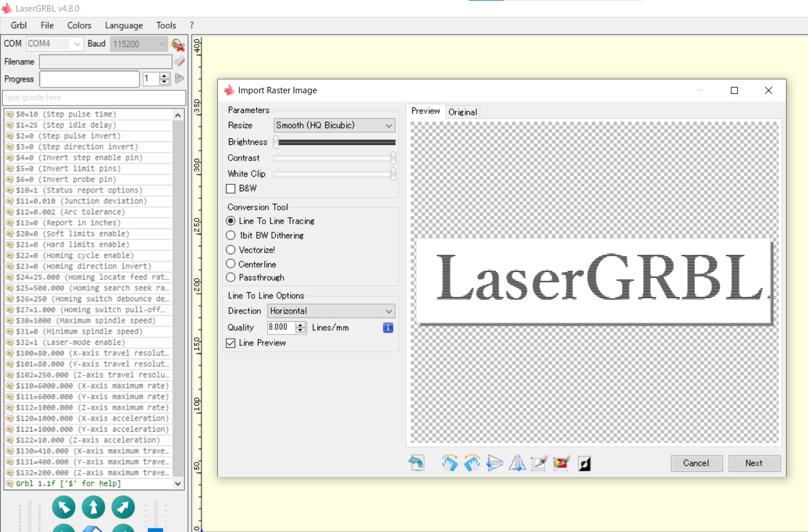
Task: Enable B&W mode
Action: click(230, 188)
